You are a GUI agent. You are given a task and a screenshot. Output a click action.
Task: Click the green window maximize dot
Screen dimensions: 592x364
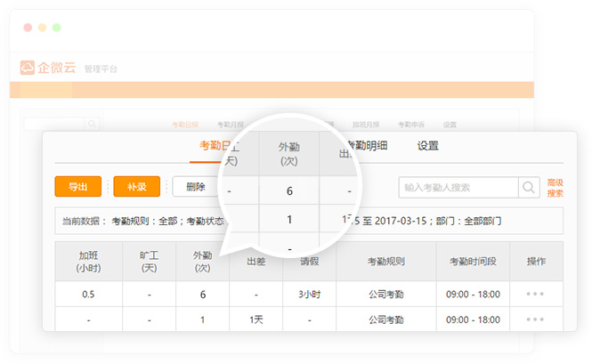57,28
